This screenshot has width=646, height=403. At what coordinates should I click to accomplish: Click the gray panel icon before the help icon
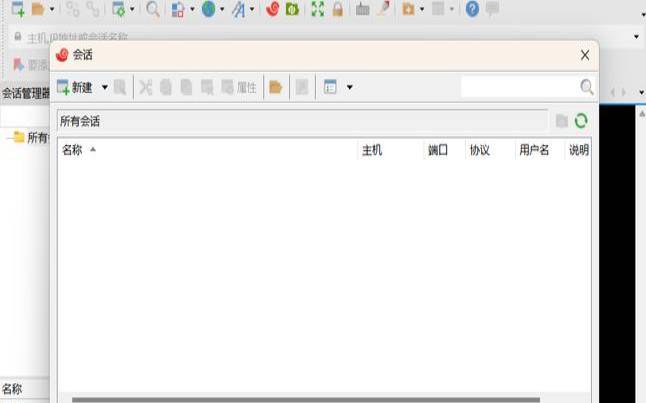(438, 9)
